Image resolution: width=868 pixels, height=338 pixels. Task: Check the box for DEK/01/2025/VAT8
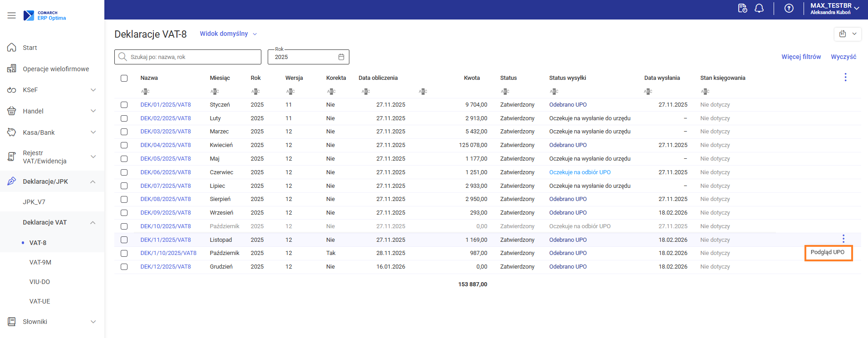(124, 105)
